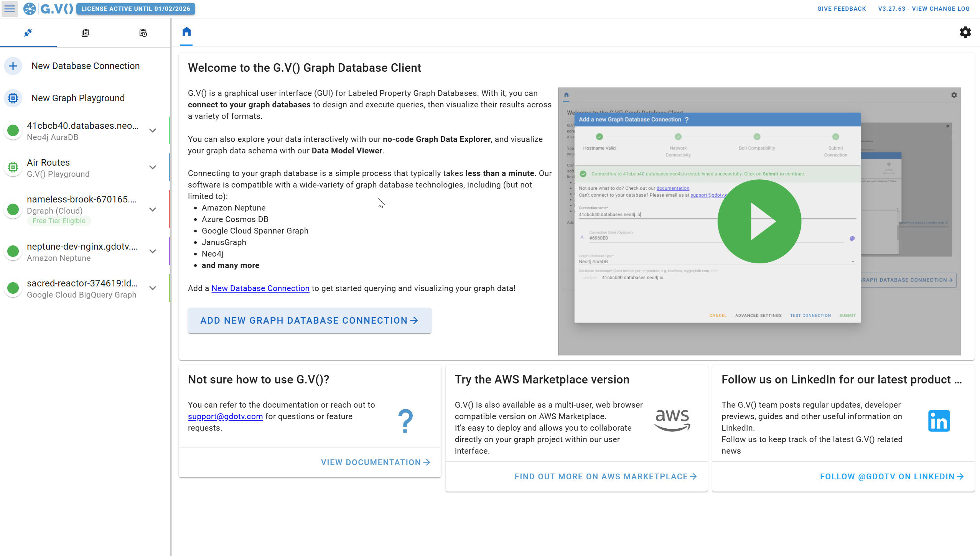Image resolution: width=980 pixels, height=556 pixels.
Task: View the V3.27.63 change log
Action: click(x=924, y=9)
